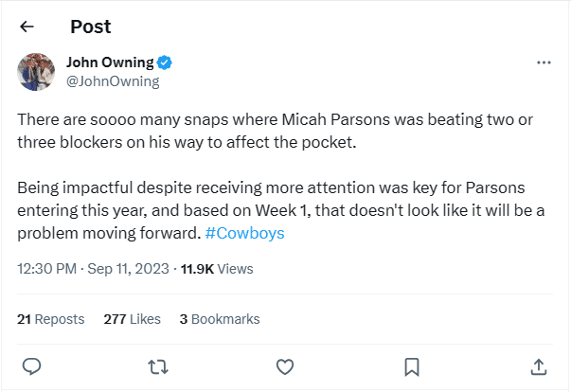The height and width of the screenshot is (392, 571).
Task: Click the 3 Bookmarks count
Action: 220,319
